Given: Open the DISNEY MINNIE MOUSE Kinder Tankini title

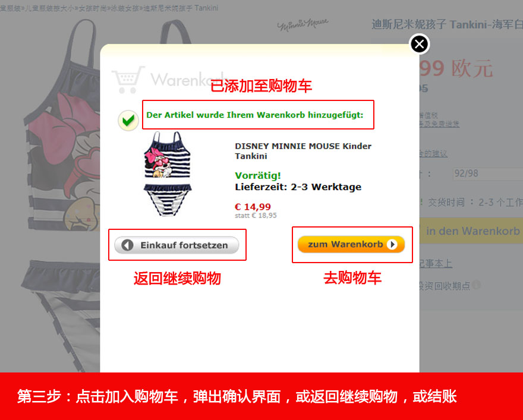Looking at the screenshot, I should (x=303, y=151).
